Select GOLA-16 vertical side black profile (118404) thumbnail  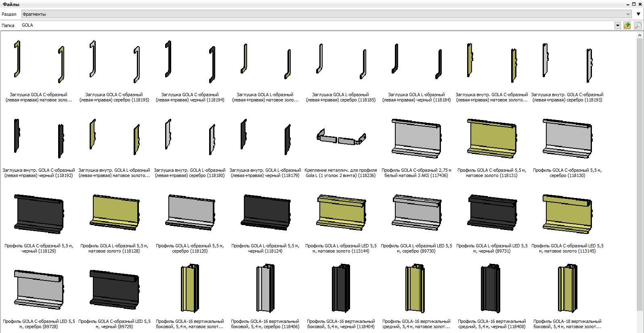pos(341,288)
